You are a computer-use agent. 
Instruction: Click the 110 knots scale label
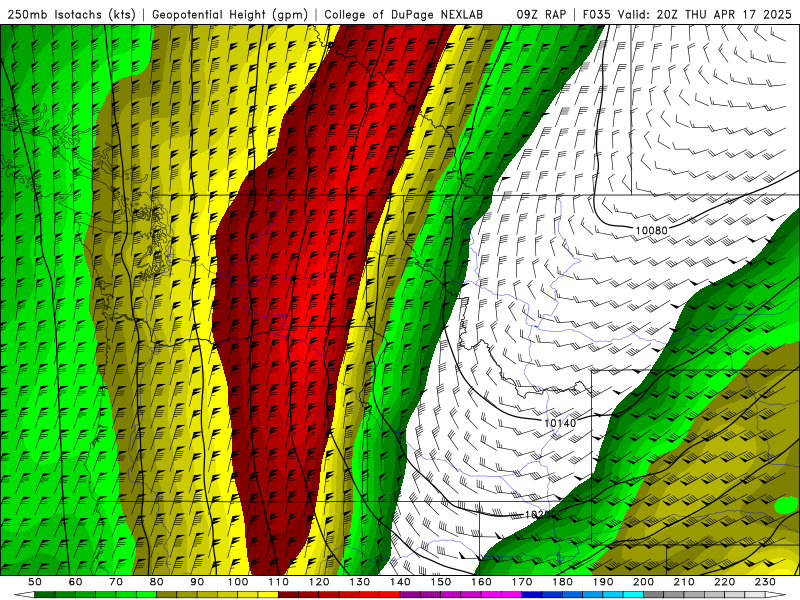[x=279, y=582]
